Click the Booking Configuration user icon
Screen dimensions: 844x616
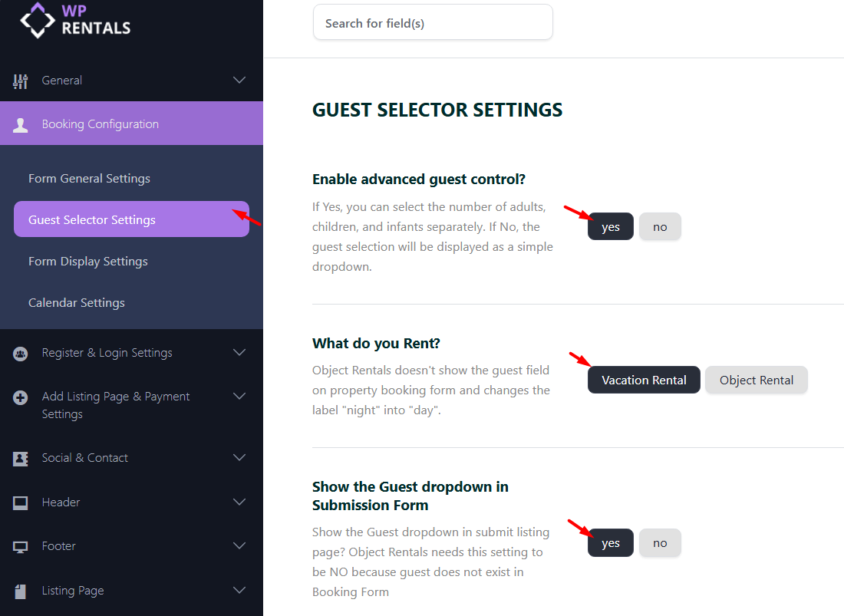[x=21, y=124]
